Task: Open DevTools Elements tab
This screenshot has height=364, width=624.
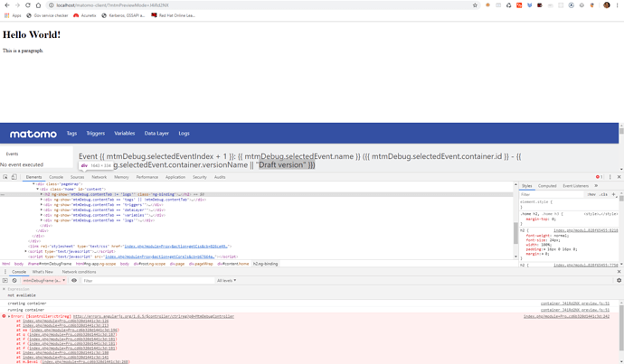Action: (x=33, y=177)
